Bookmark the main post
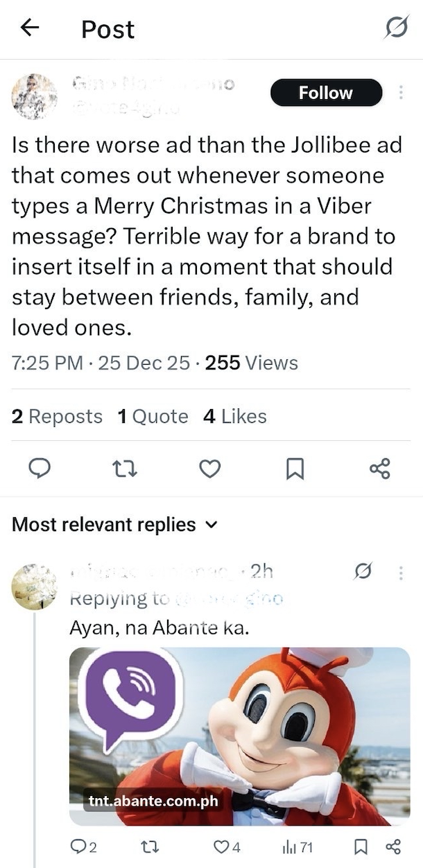 point(295,469)
